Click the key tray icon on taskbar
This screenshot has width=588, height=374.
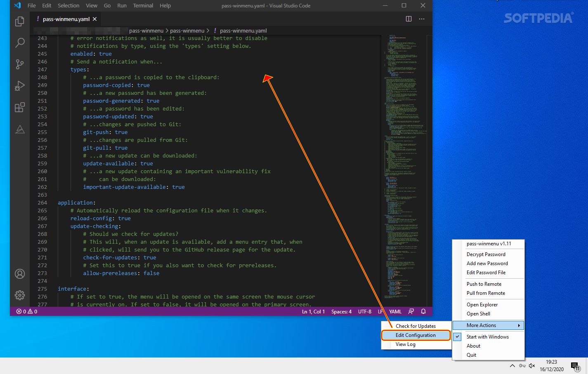pos(522,366)
